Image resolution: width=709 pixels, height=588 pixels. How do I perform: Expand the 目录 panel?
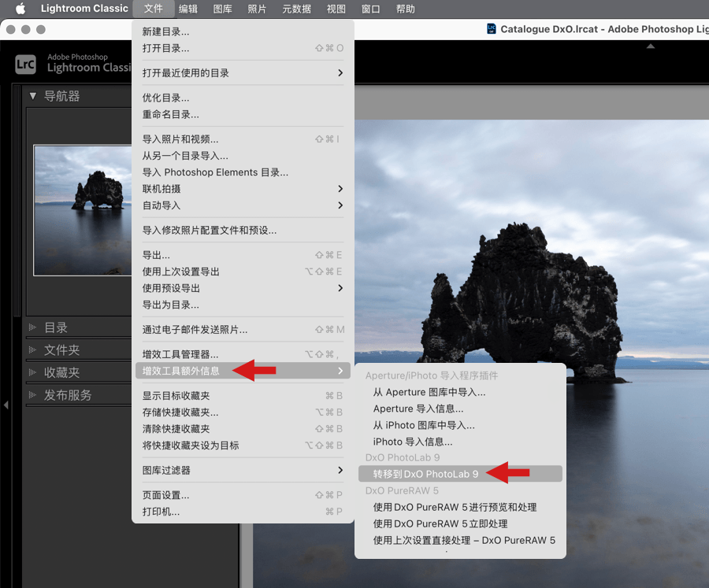coord(32,327)
